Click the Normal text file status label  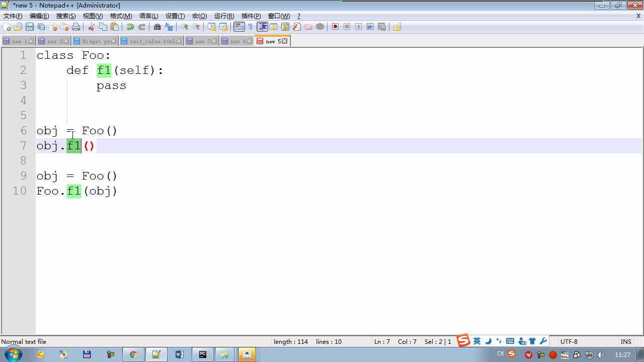[x=24, y=341]
